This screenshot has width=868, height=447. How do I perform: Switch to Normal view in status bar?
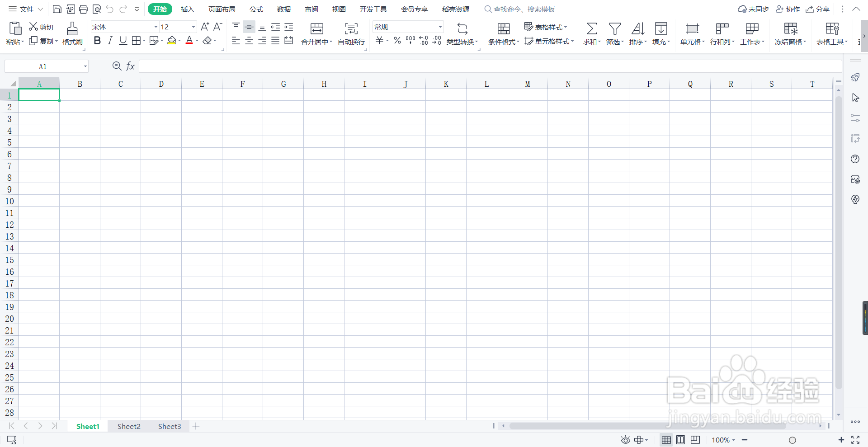tap(666, 440)
